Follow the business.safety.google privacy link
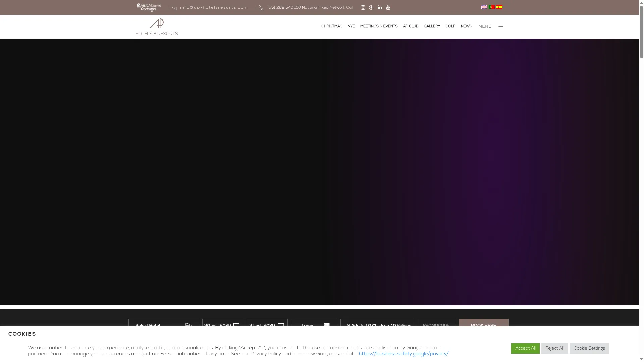This screenshot has width=644, height=362. pos(404,354)
